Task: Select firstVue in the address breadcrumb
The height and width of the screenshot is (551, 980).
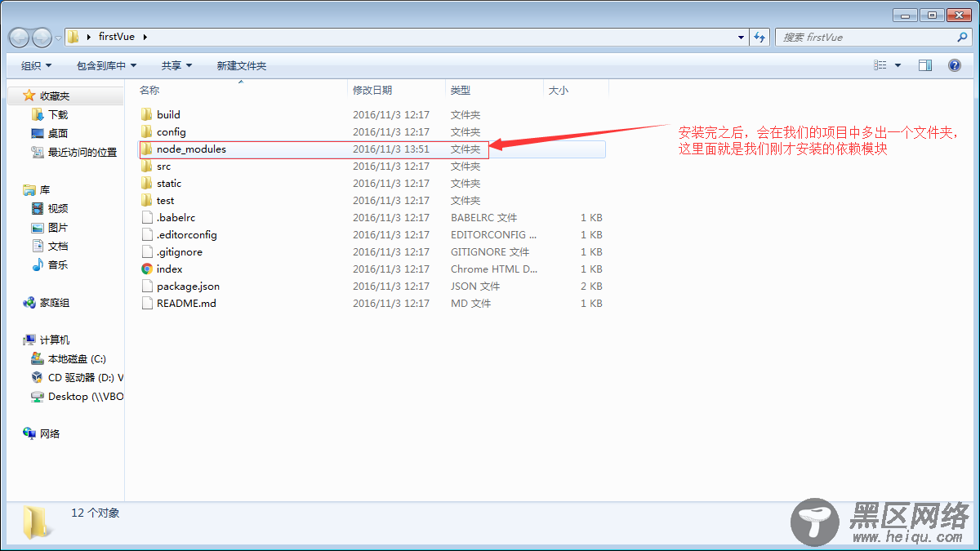Action: (x=116, y=37)
